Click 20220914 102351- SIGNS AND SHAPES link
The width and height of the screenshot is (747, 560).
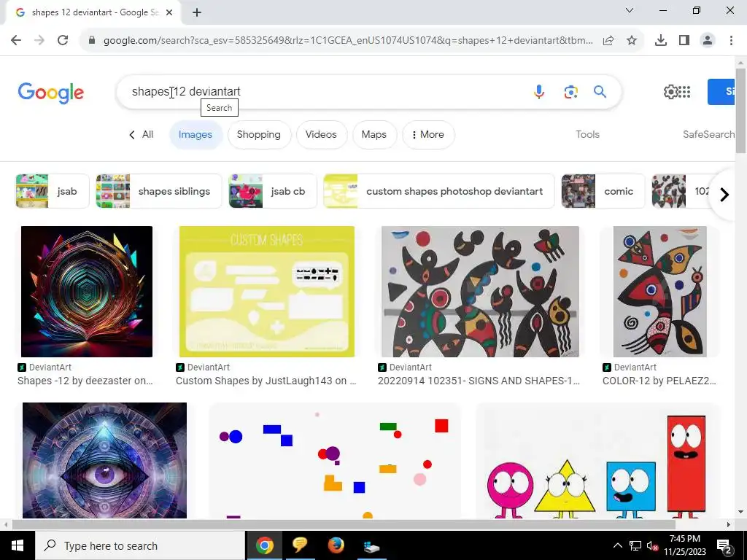(x=479, y=381)
